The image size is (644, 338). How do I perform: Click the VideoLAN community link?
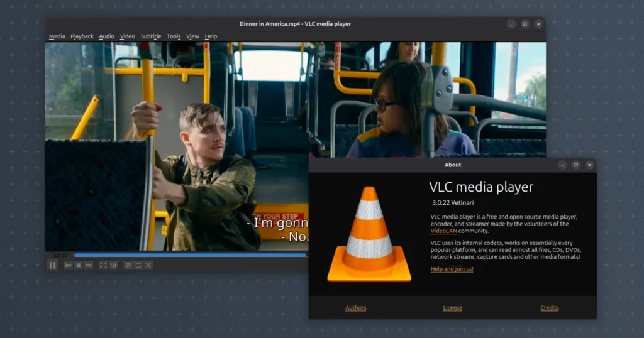tap(445, 231)
